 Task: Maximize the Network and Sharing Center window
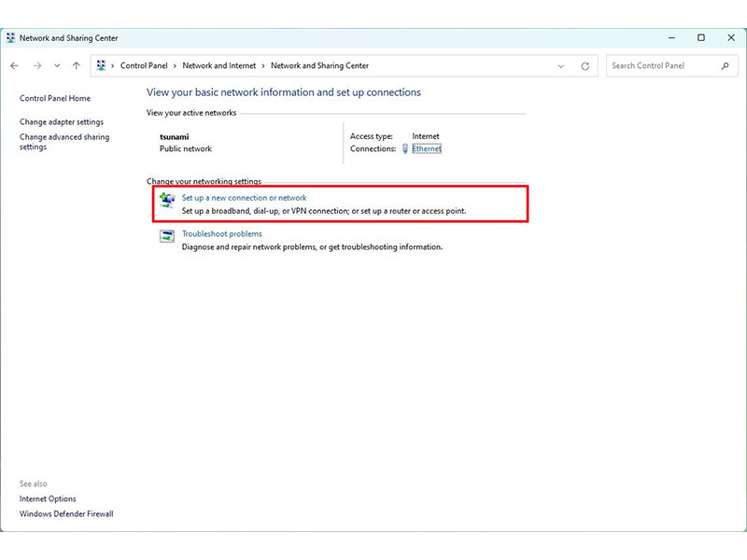tap(701, 37)
